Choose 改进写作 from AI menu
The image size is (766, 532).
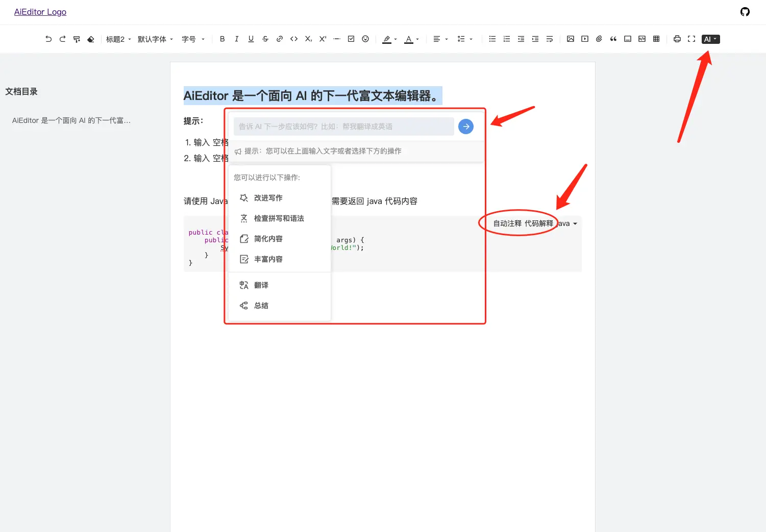[268, 198]
